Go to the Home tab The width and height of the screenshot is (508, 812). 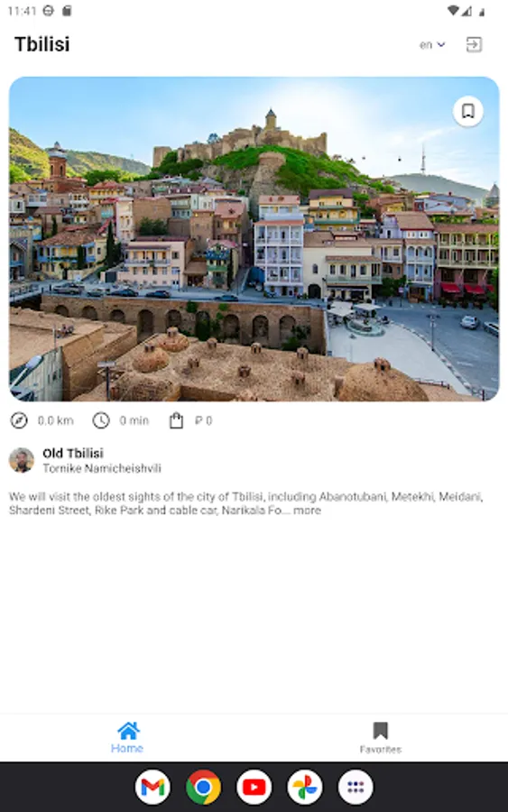click(127, 738)
